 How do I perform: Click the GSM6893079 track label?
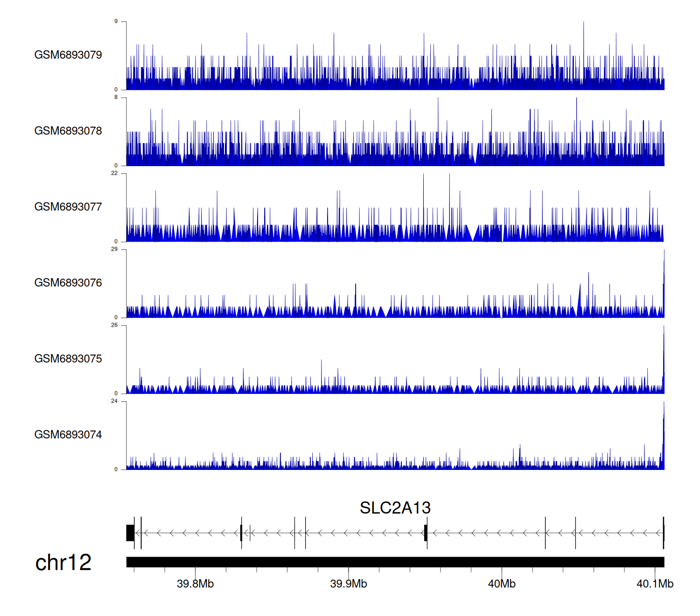coord(68,55)
